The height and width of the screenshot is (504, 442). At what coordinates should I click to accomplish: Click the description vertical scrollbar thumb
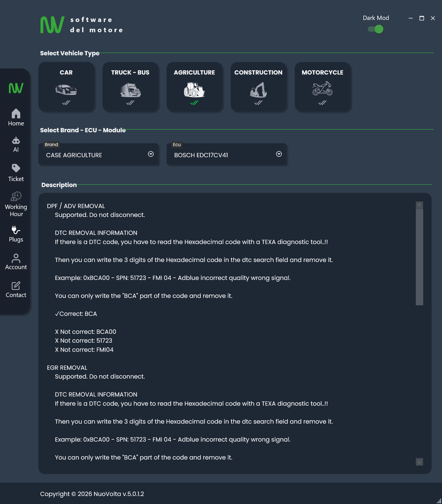tap(419, 257)
